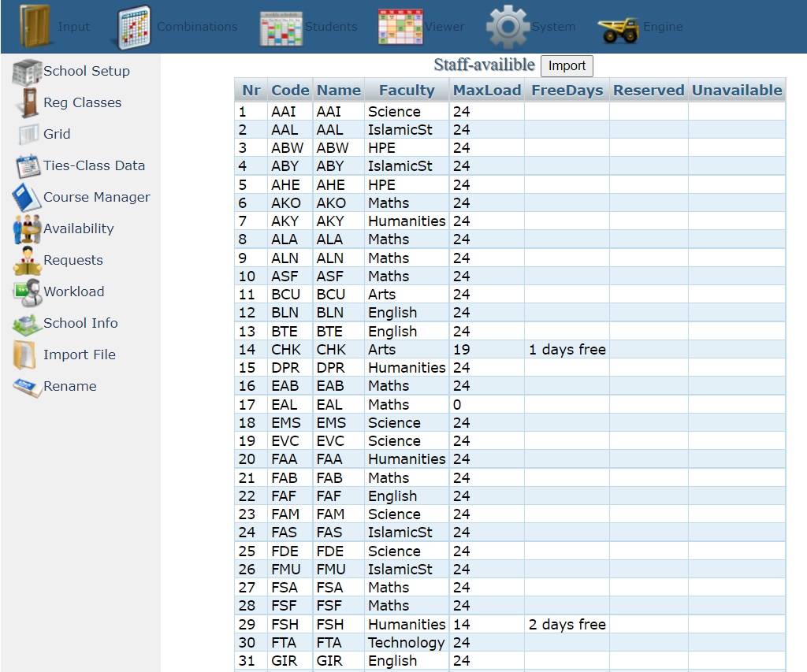The image size is (807, 672).
Task: Select Import File from the sidebar
Action: coord(79,355)
